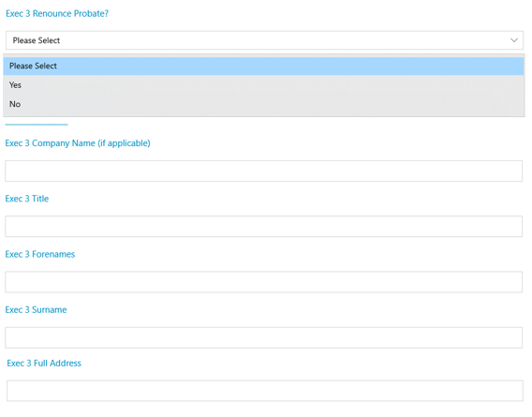Click the closed combo box showing Please Select
This screenshot has width=532, height=417.
(x=264, y=40)
